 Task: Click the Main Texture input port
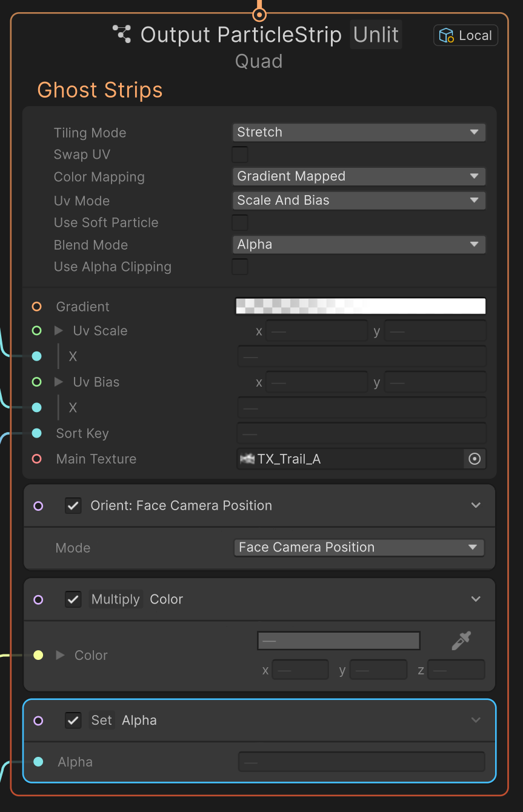[37, 459]
